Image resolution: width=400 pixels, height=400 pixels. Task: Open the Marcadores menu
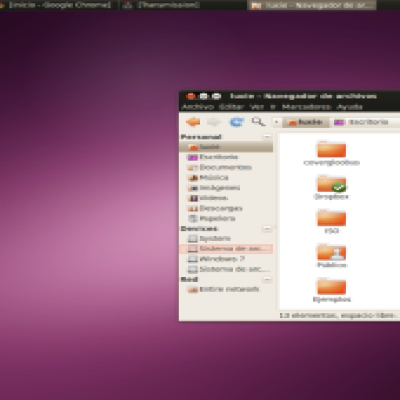(306, 107)
